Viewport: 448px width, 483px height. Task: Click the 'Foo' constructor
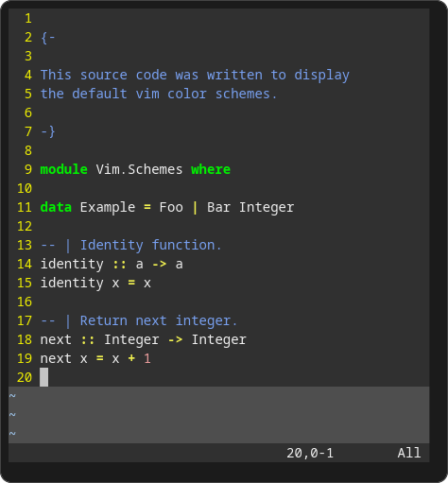point(171,207)
